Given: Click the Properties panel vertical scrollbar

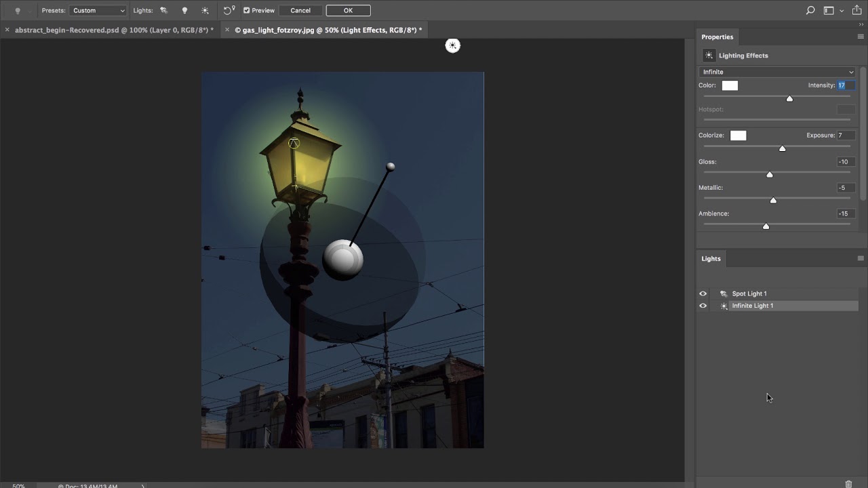Looking at the screenshot, I should (x=863, y=134).
